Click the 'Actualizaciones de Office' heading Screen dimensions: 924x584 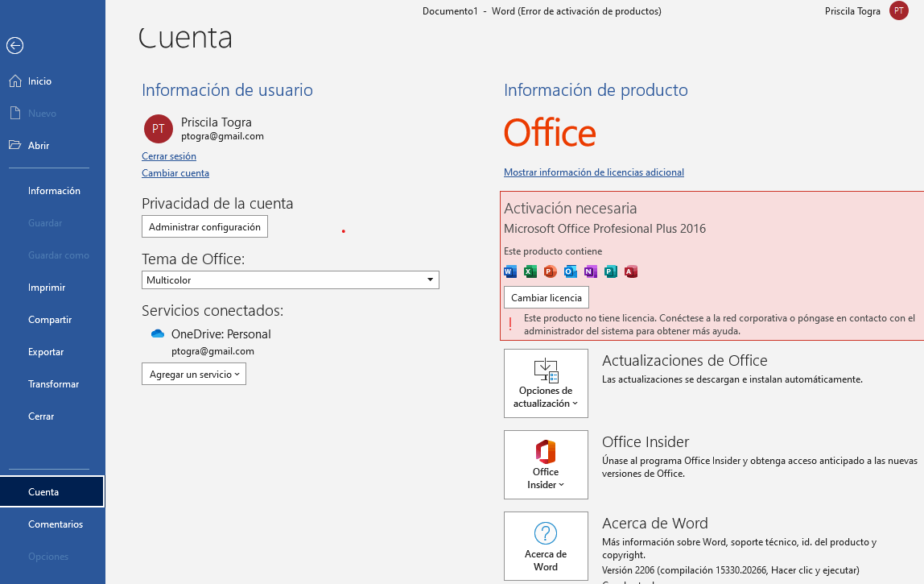(x=685, y=360)
